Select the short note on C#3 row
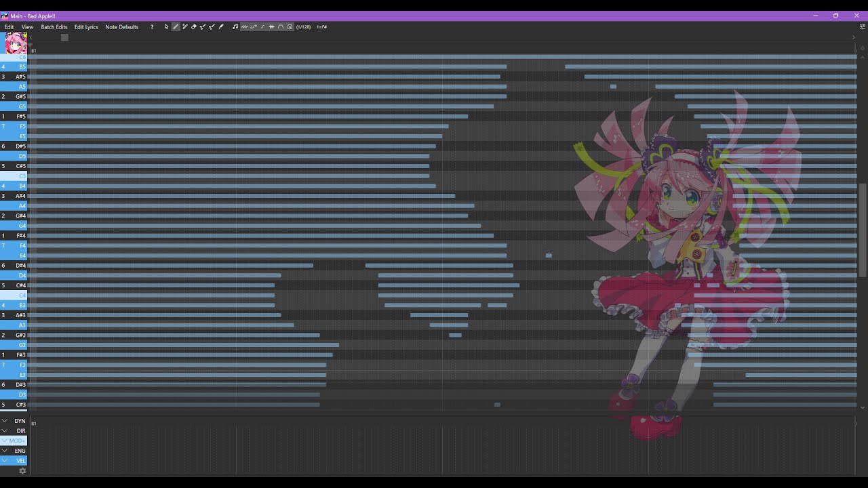Screen dimensions: 868x488 pos(497,405)
